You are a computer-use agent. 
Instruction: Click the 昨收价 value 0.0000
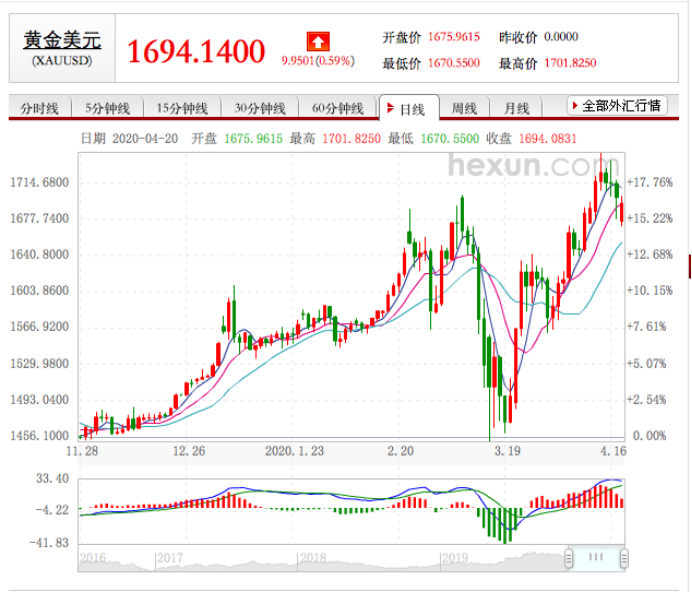[x=561, y=37]
